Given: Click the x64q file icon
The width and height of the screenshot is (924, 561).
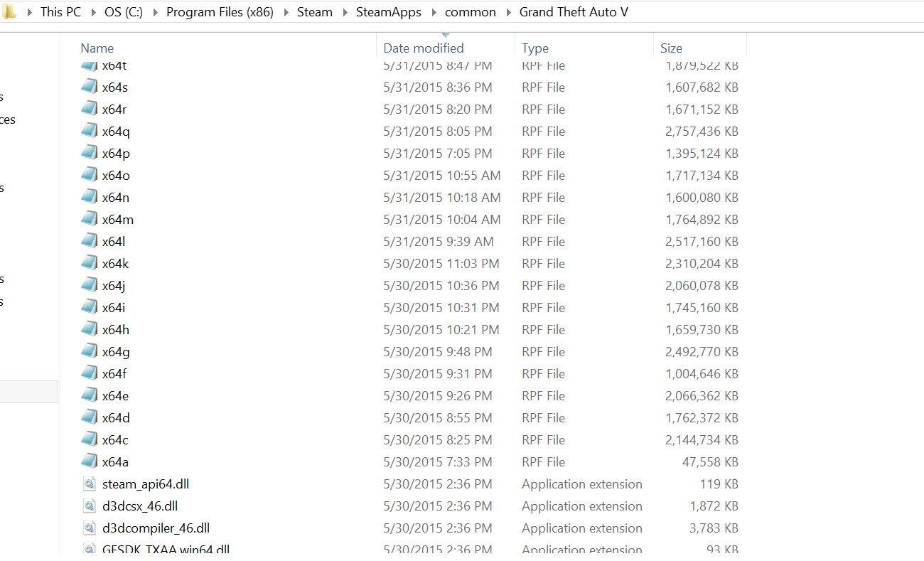Looking at the screenshot, I should point(89,131).
